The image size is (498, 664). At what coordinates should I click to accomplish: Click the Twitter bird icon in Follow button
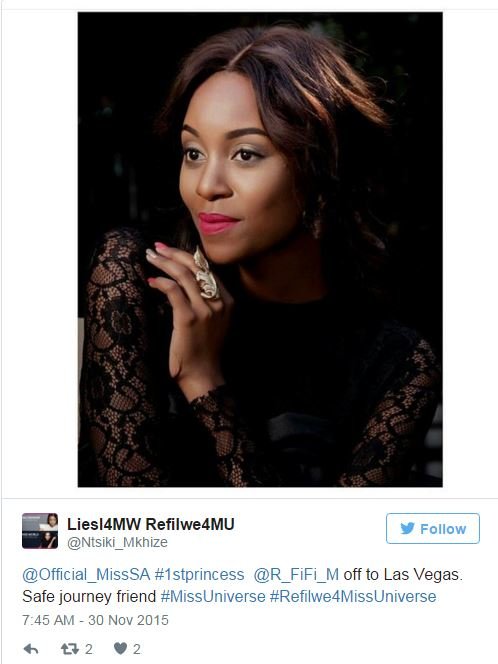point(407,528)
